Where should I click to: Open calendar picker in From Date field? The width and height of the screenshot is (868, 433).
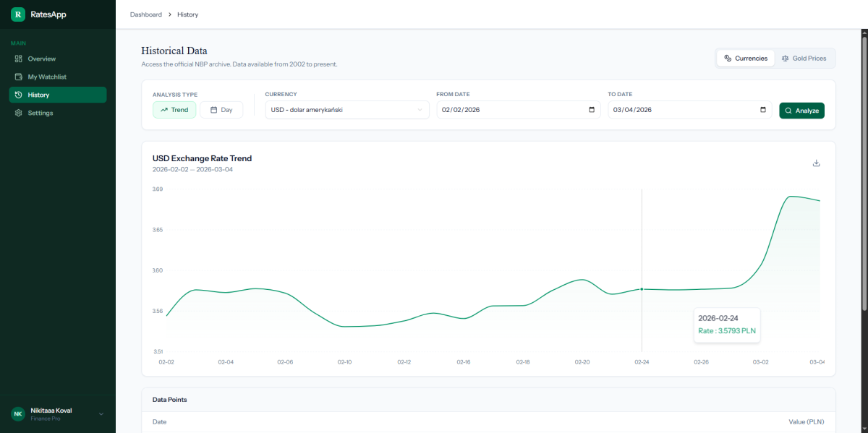coord(592,110)
